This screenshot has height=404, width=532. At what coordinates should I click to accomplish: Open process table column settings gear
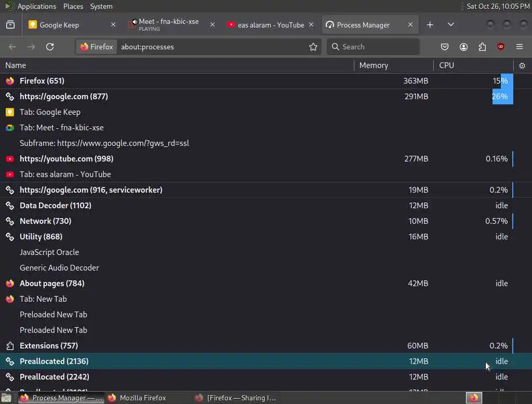pos(522,66)
